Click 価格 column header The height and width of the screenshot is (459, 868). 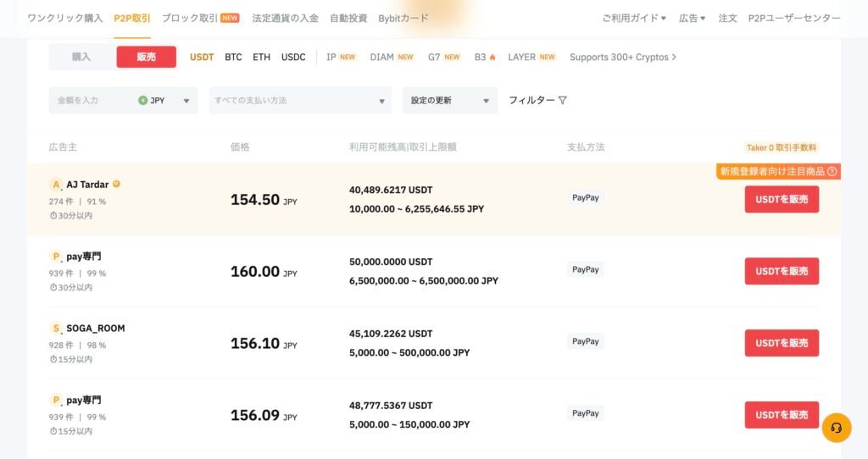(x=240, y=147)
